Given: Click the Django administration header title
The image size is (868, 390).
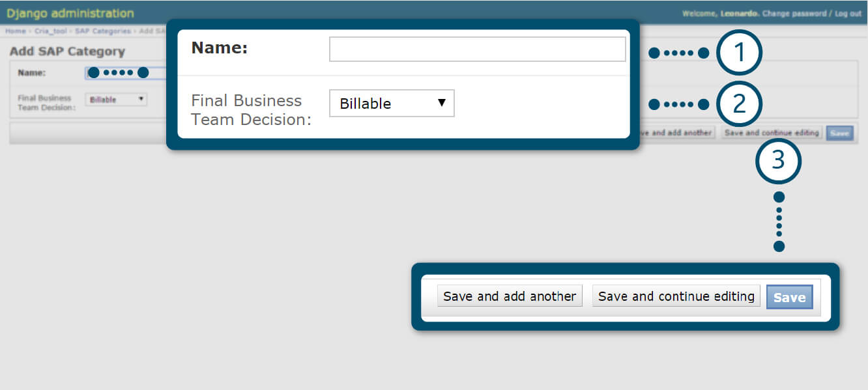Looking at the screenshot, I should 70,13.
